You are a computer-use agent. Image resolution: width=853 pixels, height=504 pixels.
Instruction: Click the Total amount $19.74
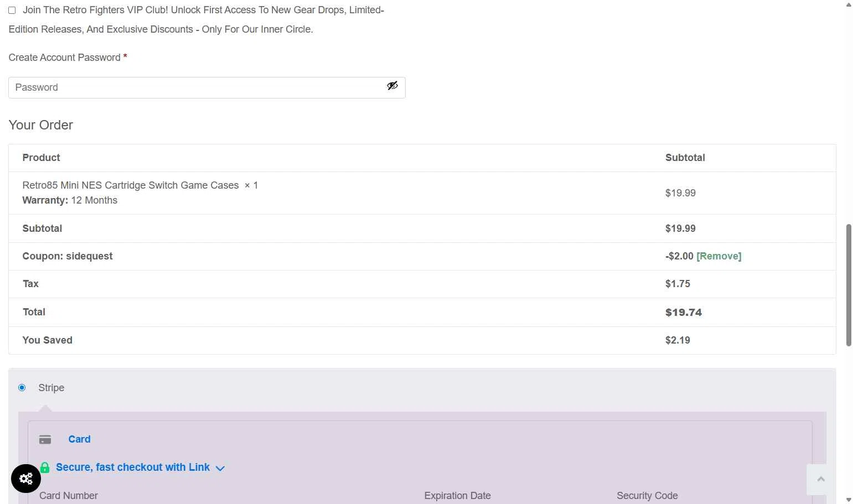point(683,313)
